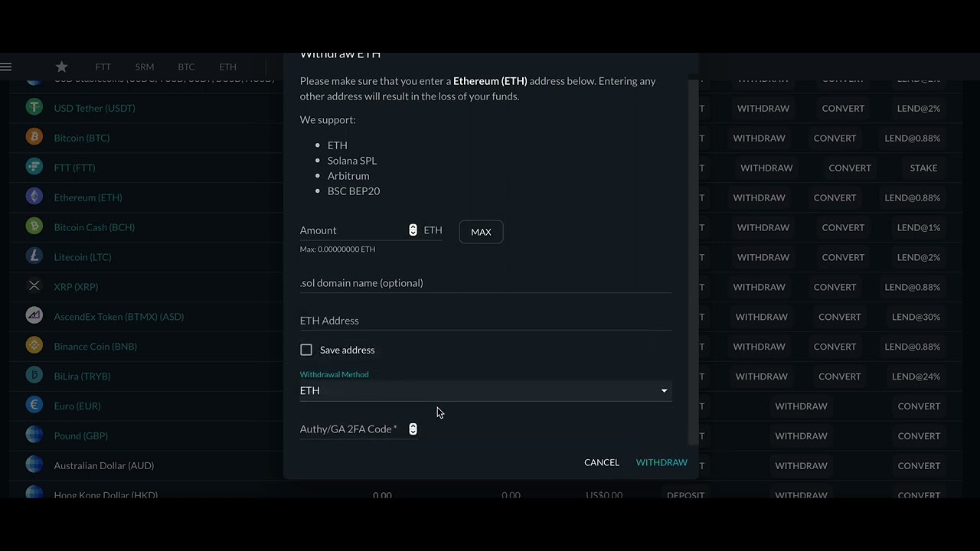
Task: Click the 2FA code stepper arrows
Action: [x=413, y=429]
